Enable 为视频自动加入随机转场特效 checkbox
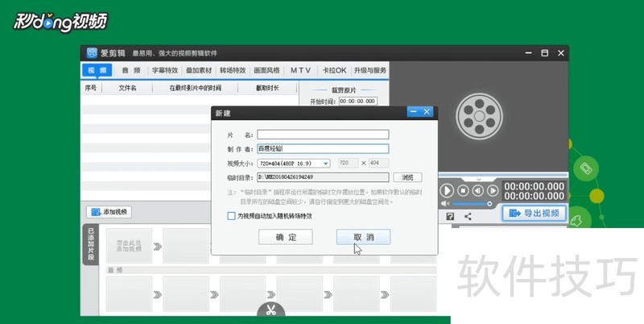Viewport: 644px width, 324px height. coord(232,216)
